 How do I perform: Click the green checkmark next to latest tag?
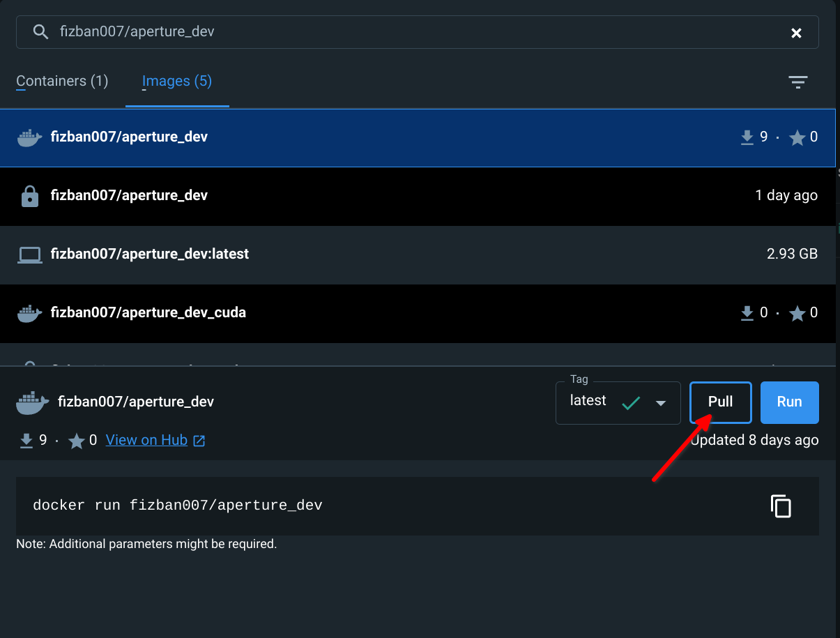coord(631,402)
